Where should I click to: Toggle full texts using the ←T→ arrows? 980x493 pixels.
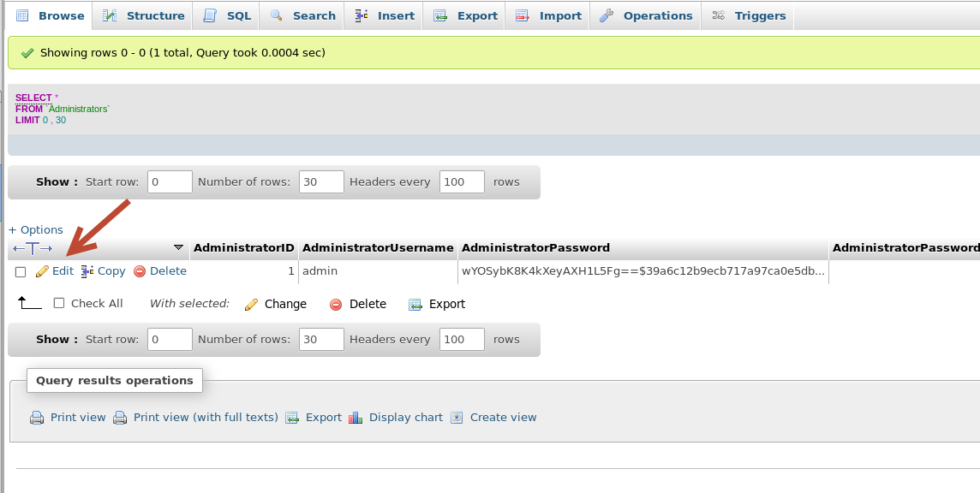pyautogui.click(x=33, y=249)
